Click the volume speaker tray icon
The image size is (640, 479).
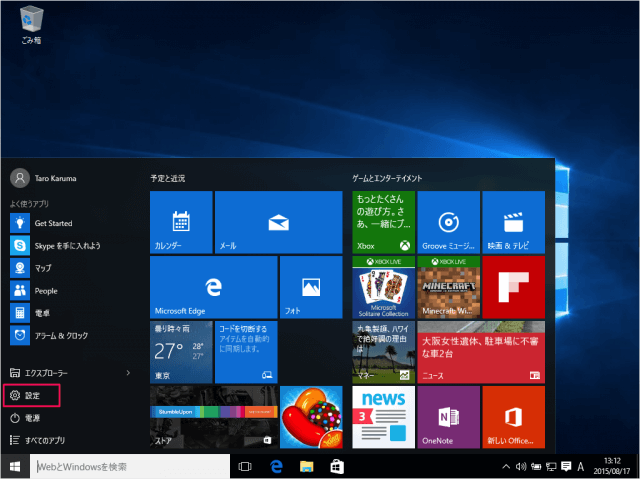coord(521,466)
